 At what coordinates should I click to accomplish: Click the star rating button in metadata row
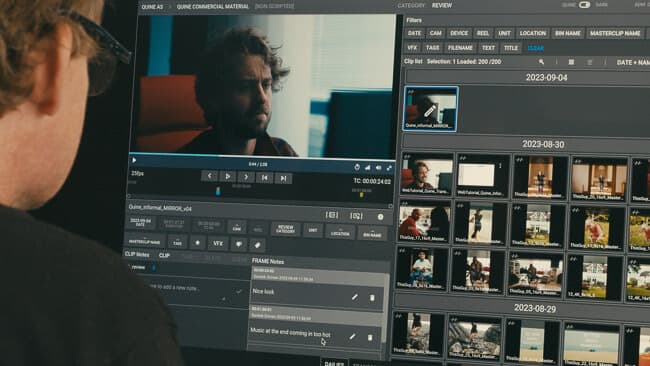point(198,242)
